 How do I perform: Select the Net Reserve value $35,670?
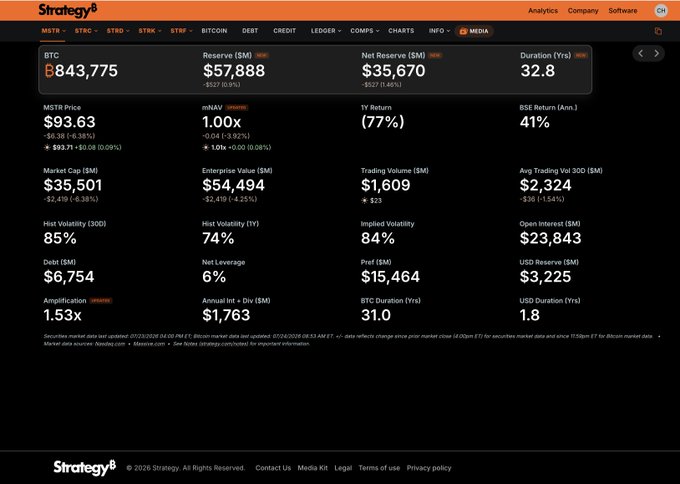tap(393, 71)
